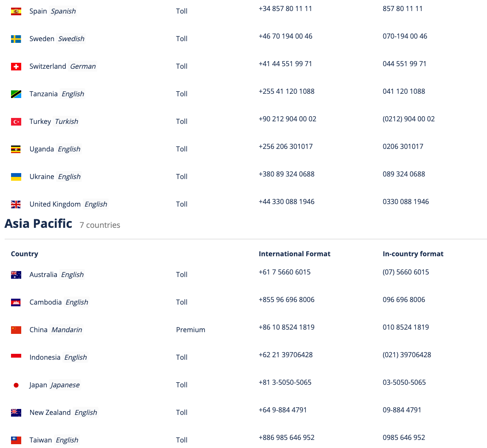This screenshot has width=487, height=448.
Task: Click the United Kingdom flag icon
Action: pos(16,204)
